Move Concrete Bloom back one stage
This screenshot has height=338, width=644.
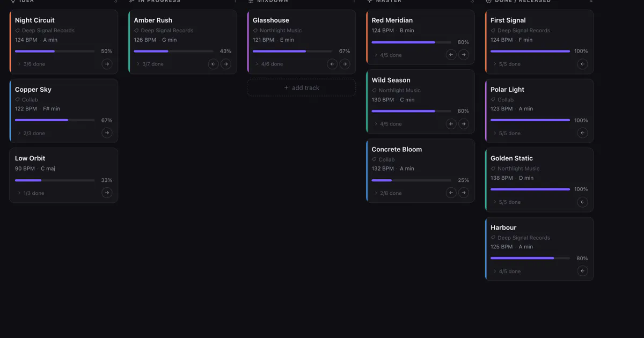(x=451, y=193)
